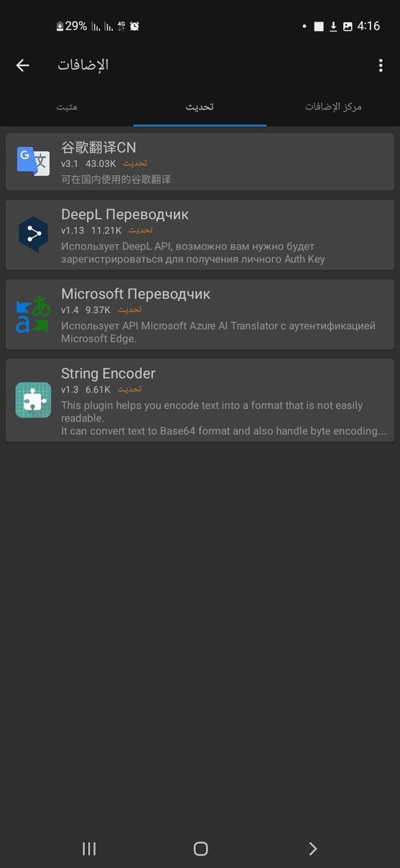Open the مركز الإضافات tab
This screenshot has width=400, height=868.
point(333,107)
